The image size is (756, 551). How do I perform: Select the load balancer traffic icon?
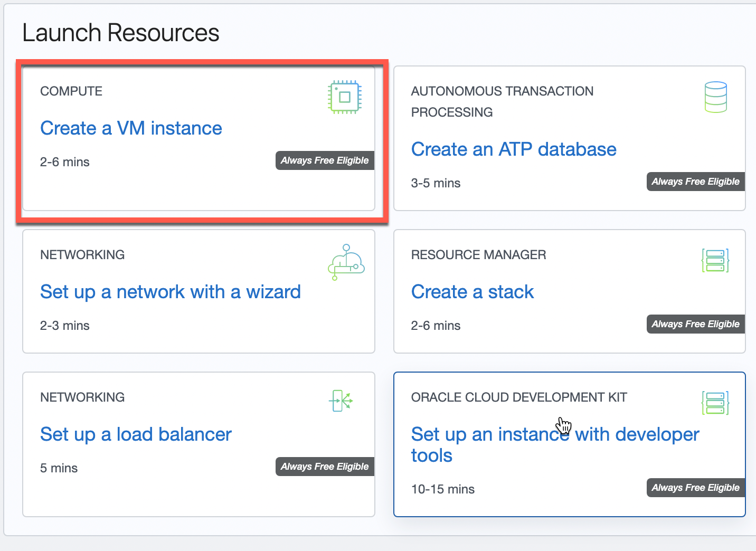coord(341,401)
